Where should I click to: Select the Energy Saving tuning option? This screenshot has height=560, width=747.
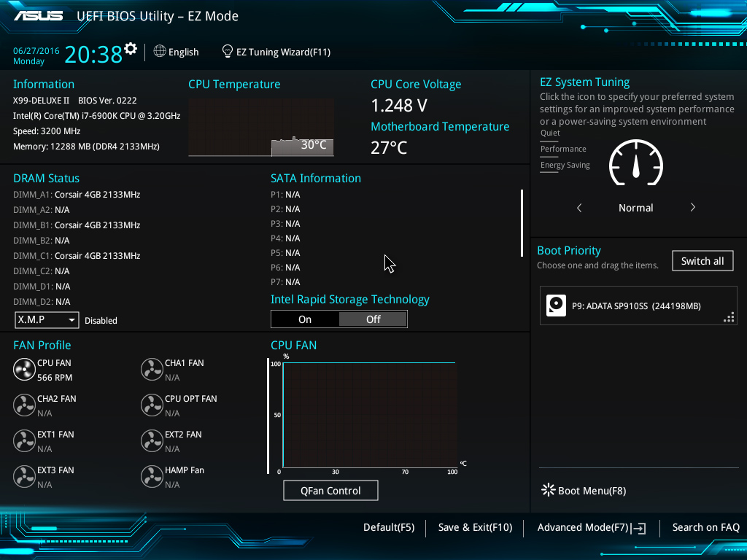click(565, 166)
